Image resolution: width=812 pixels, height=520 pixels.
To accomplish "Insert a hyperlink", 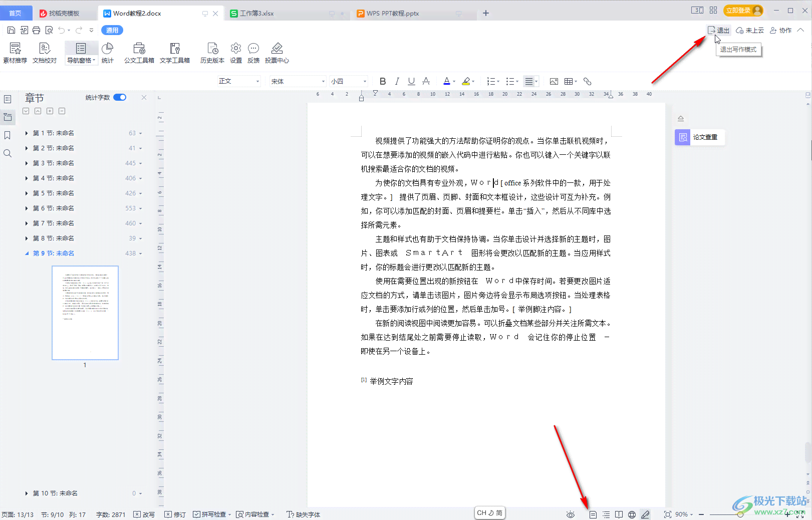I will coord(588,81).
